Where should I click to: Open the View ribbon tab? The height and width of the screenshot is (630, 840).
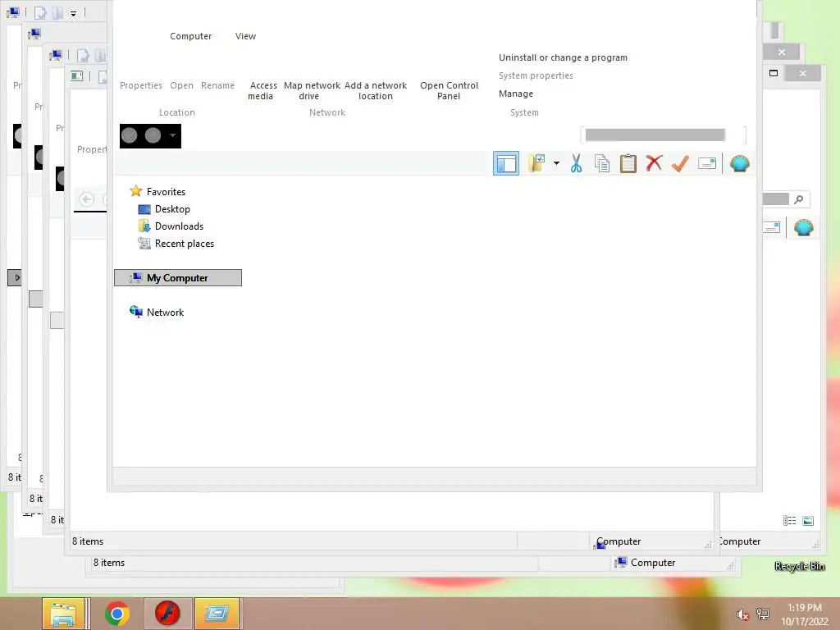click(245, 36)
